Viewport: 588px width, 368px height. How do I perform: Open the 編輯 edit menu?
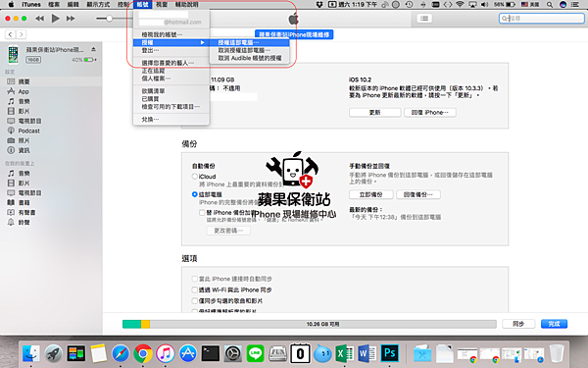tap(73, 5)
